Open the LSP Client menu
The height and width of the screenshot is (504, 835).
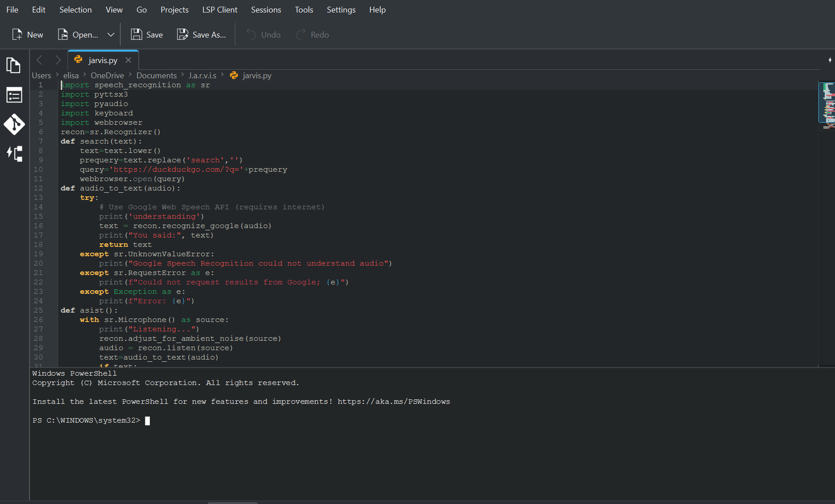click(220, 10)
